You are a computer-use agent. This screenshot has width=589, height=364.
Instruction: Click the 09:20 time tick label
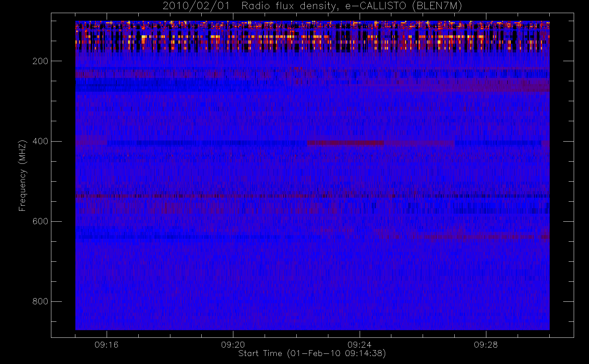(x=233, y=345)
